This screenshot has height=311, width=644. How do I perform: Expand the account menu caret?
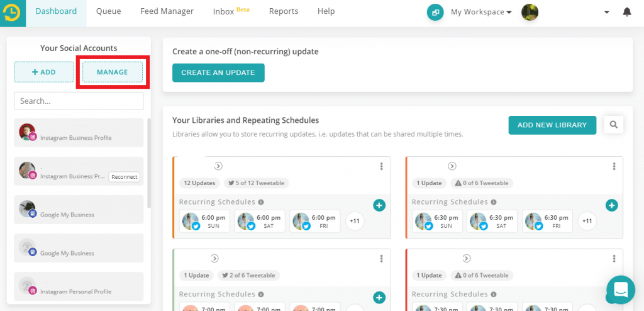click(607, 13)
